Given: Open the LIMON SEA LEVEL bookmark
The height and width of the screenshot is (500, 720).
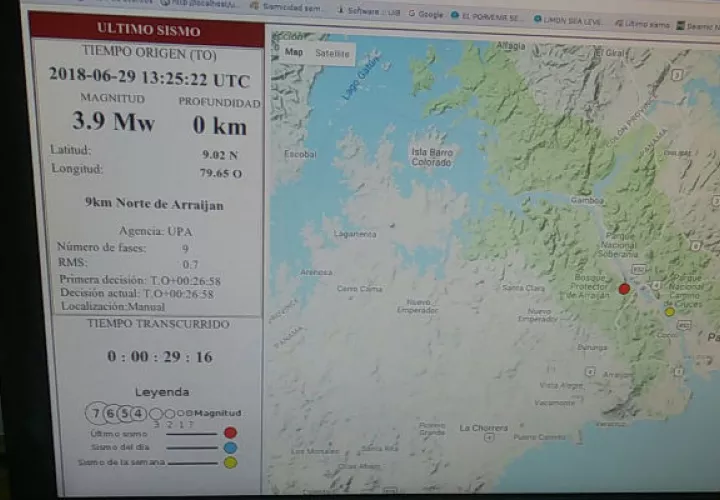Looking at the screenshot, I should [568, 20].
